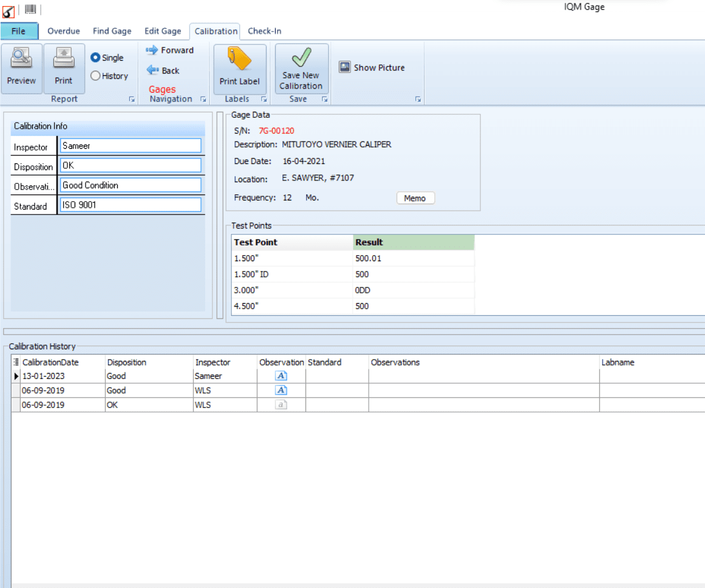The image size is (705, 588).
Task: Click the Labname column header
Action: pos(652,362)
